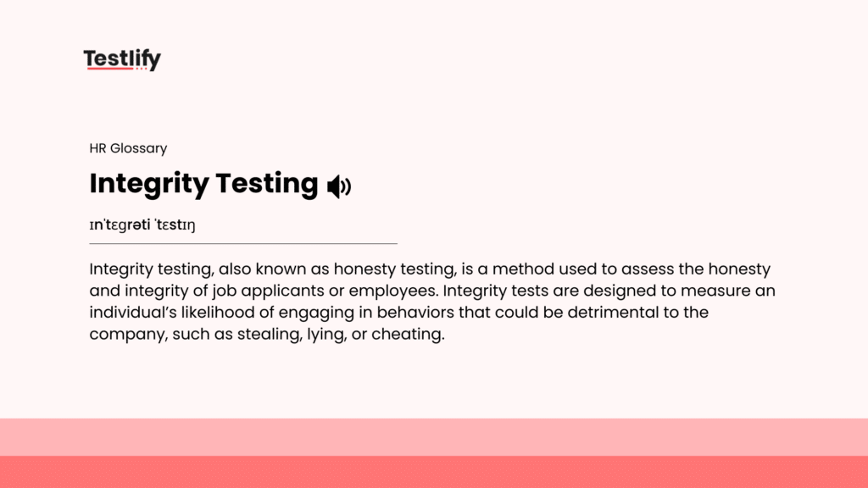Viewport: 868px width, 488px height.
Task: Click the word 'Integrity' in the title
Action: pyautogui.click(x=149, y=183)
